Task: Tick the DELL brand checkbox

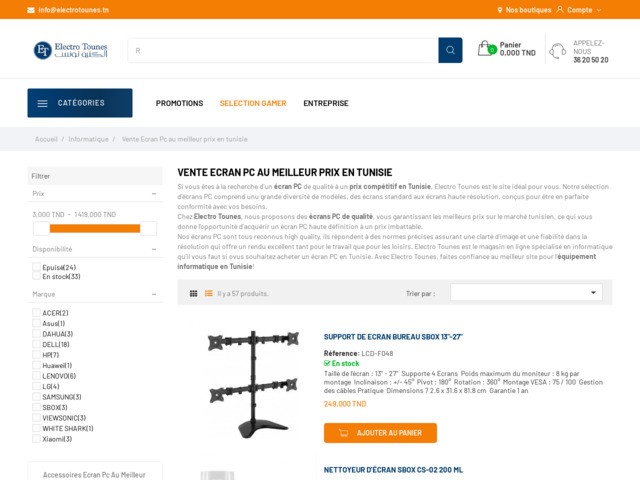Action: [37, 344]
